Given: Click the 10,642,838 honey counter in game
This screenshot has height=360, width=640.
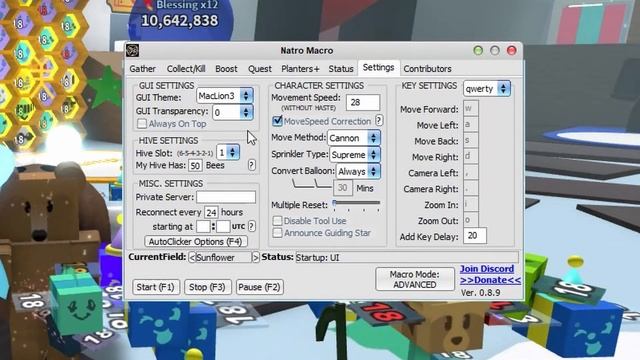Looking at the screenshot, I should [x=180, y=20].
